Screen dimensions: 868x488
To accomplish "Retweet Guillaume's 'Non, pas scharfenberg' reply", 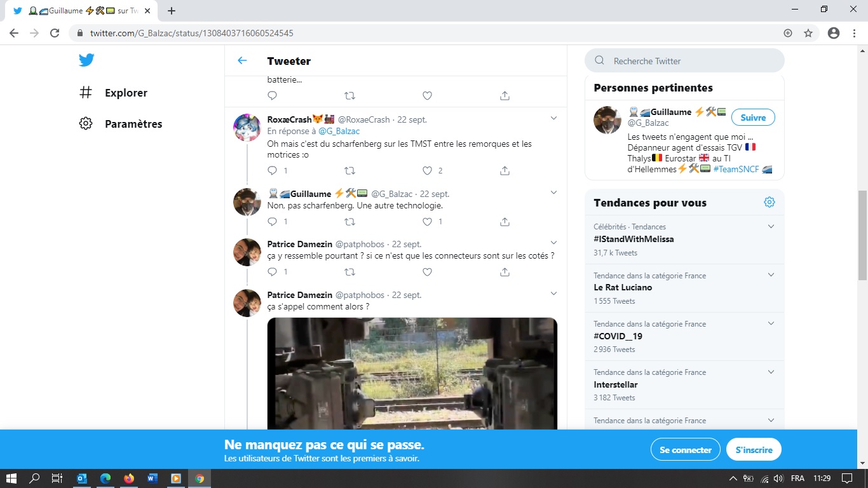I will pos(349,222).
